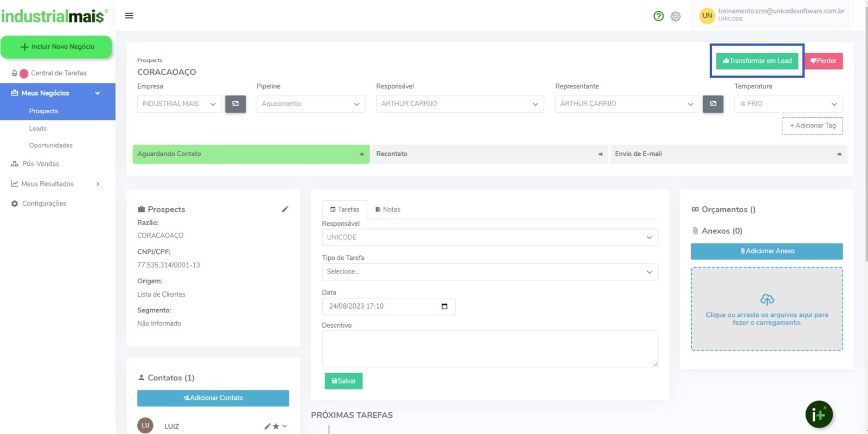Viewport: 868px width, 434px height.
Task: Click the calendar icon in Data field
Action: pos(444,307)
